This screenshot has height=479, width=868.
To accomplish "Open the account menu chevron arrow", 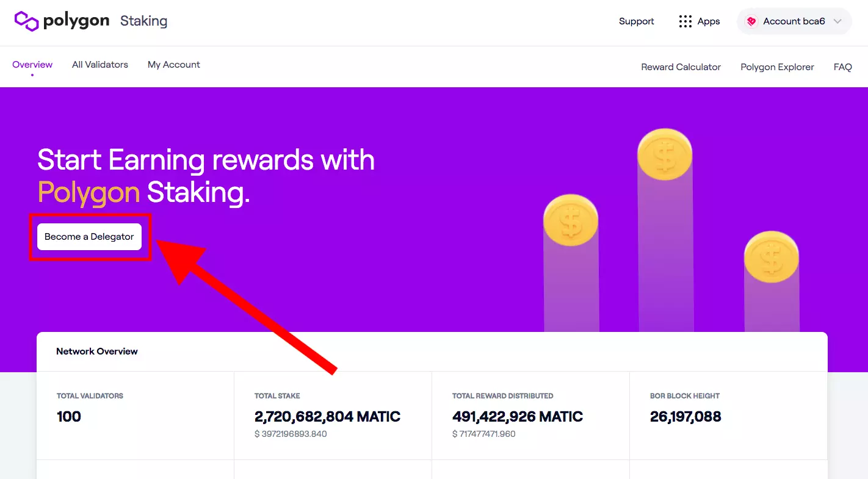I will tap(839, 21).
